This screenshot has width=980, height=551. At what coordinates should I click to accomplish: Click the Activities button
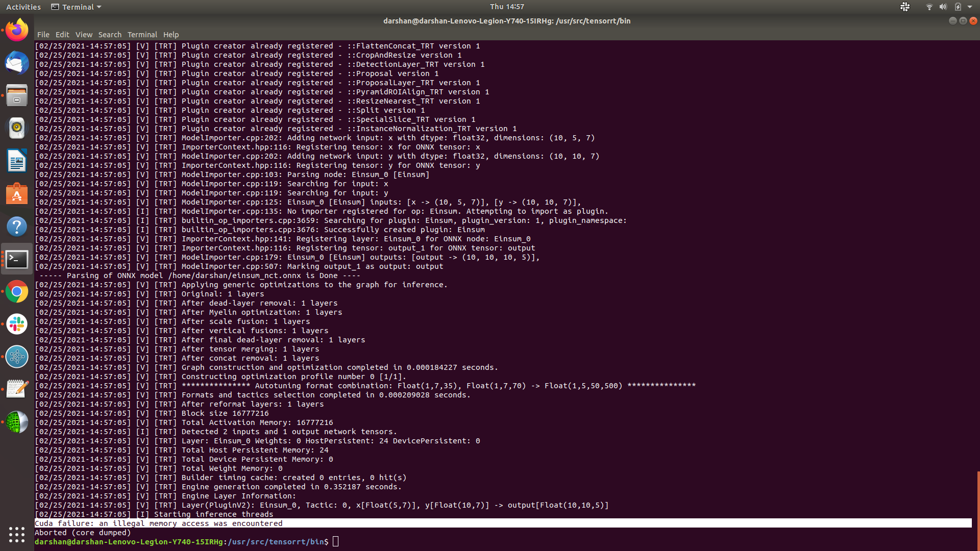pos(23,7)
